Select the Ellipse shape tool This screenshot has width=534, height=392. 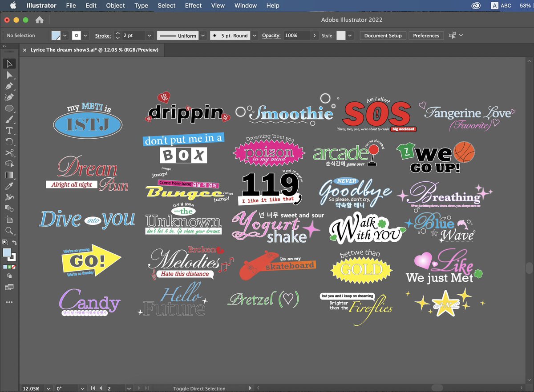click(9, 108)
